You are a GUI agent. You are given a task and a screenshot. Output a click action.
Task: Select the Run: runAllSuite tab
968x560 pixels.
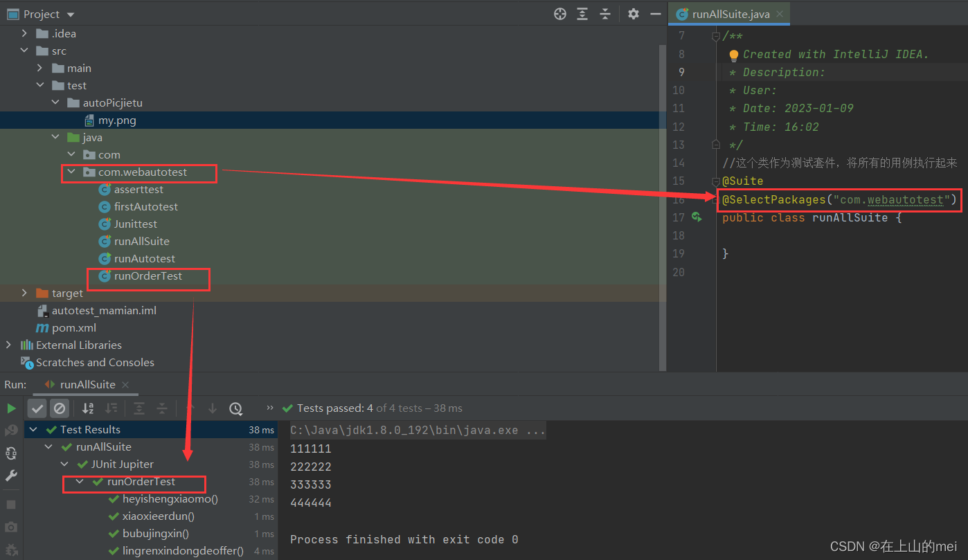click(x=85, y=384)
